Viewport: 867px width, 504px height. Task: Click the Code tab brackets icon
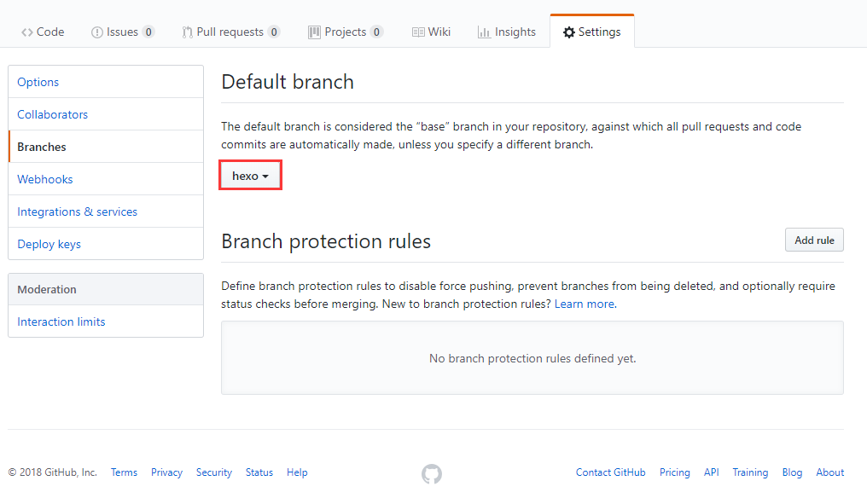tap(27, 32)
